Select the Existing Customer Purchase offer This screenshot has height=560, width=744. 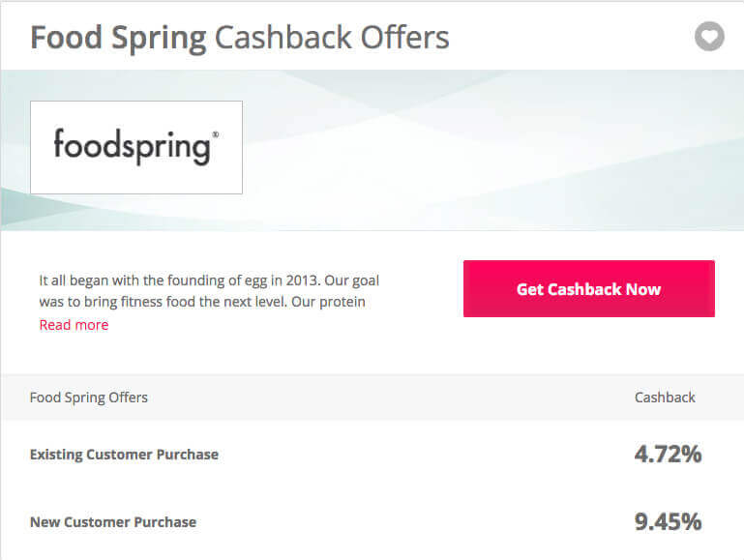point(124,455)
